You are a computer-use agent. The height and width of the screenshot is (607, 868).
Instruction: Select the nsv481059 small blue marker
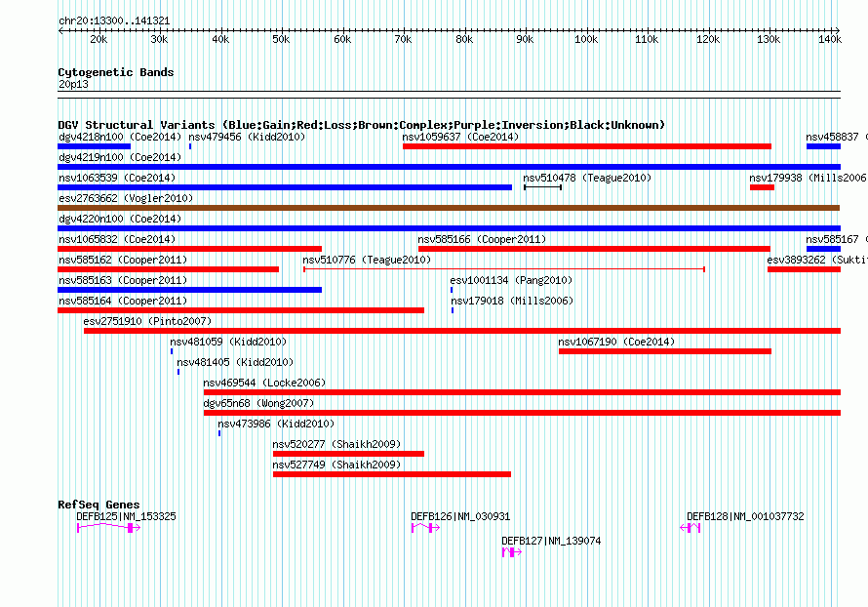pyautogui.click(x=172, y=351)
